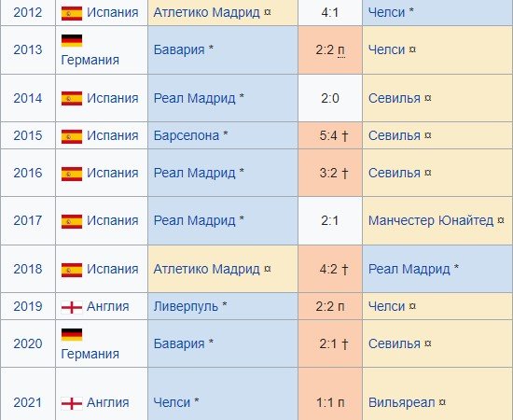Click the Spain flag icon in the 2012 row
This screenshot has width=513, height=420.
72,13
